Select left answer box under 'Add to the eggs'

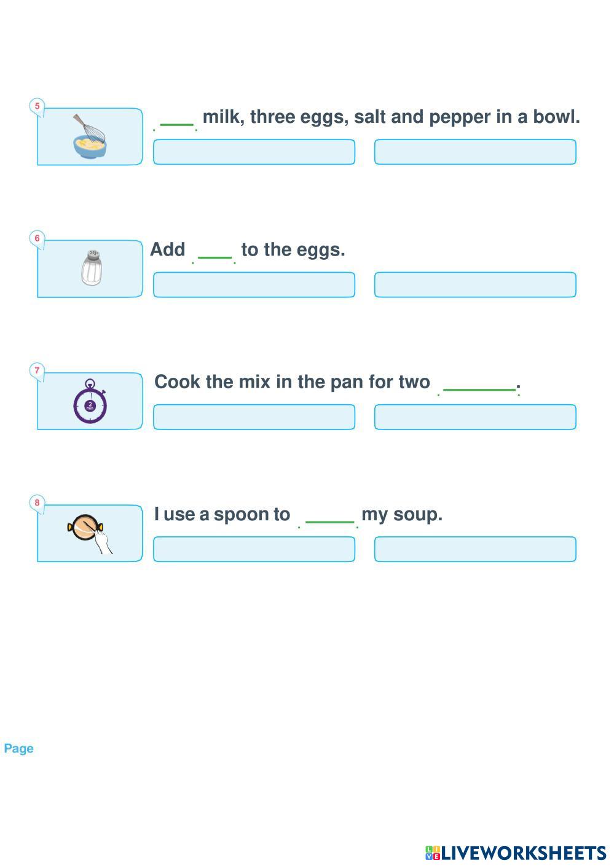(254, 284)
